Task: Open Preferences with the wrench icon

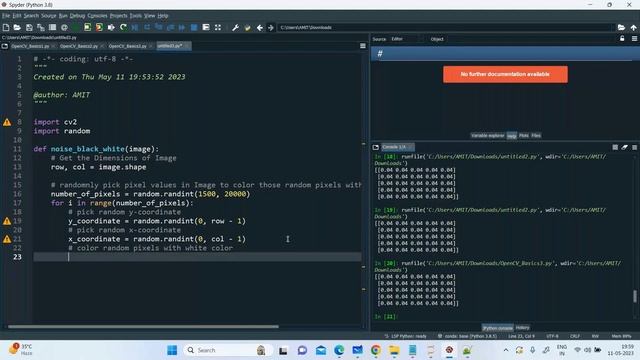Action: click(236, 27)
